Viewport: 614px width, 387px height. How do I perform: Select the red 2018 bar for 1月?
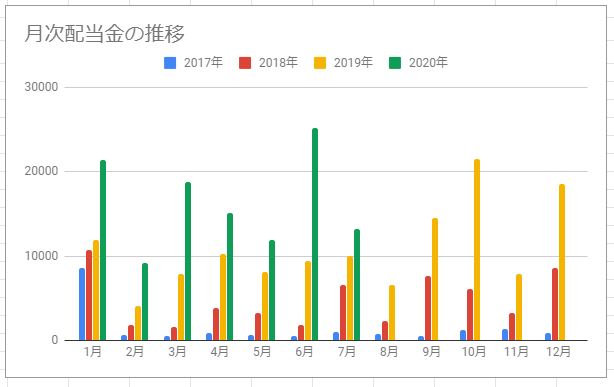tap(89, 295)
